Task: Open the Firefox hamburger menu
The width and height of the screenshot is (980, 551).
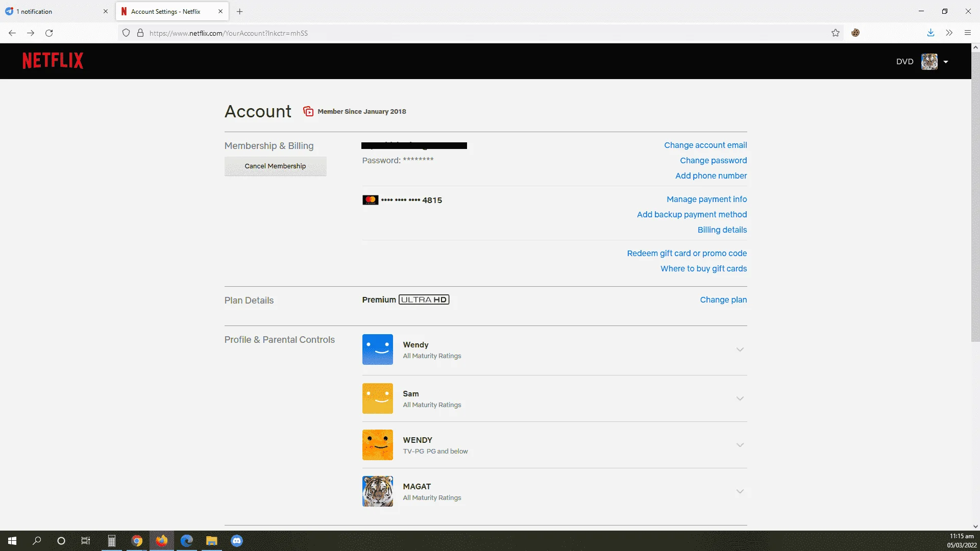Action: pos(967,33)
